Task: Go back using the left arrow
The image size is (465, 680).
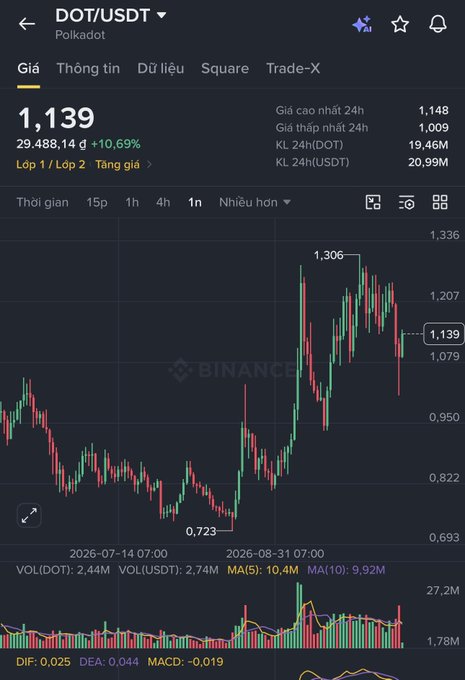Action: [26, 24]
